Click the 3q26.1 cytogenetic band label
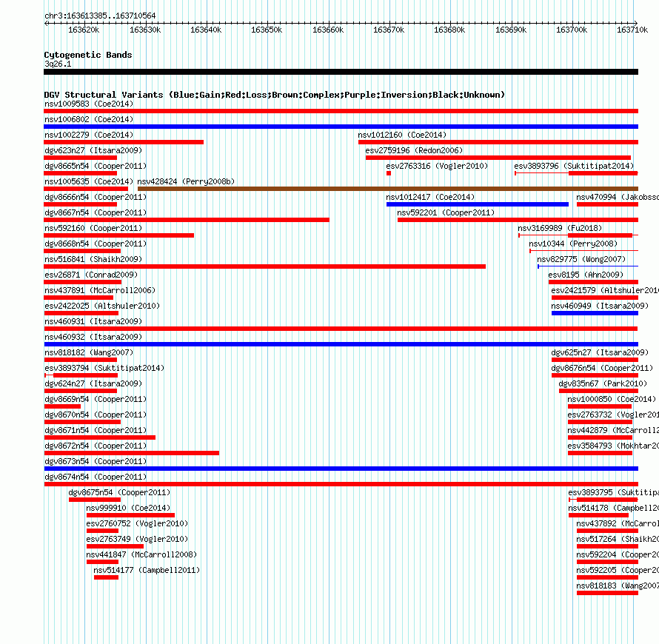The image size is (659, 644). [x=58, y=64]
